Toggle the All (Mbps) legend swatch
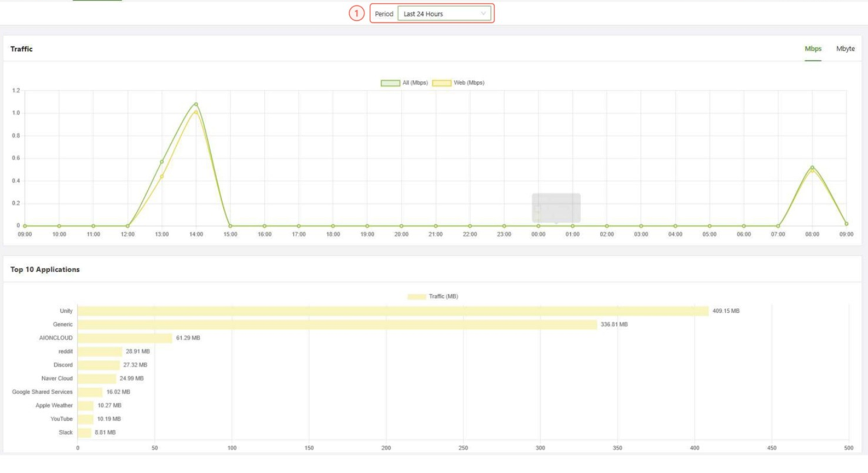Image resolution: width=868 pixels, height=473 pixels. click(x=390, y=83)
